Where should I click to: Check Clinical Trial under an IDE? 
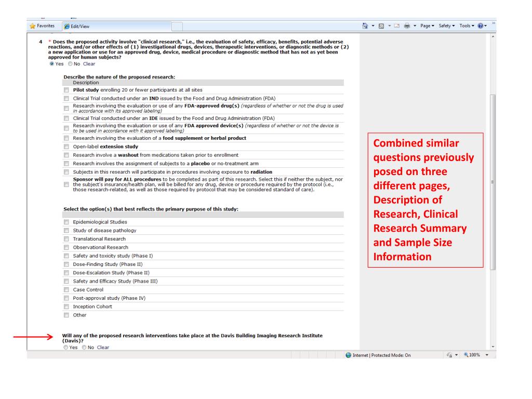tap(66, 118)
